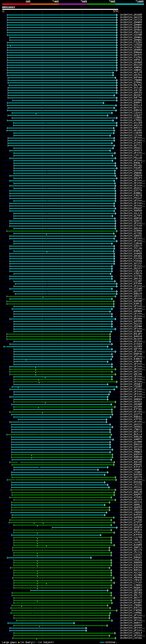This screenshot has width=146, height=644.
Task: Click the UniRef100_A6ZIF4 label
Action: pos(131,500)
